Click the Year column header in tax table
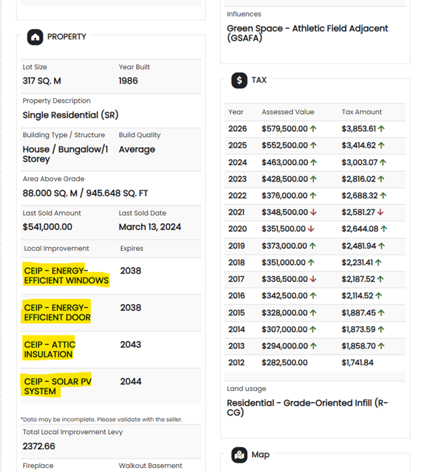Viewport: 421px width, 472px height. 236,112
